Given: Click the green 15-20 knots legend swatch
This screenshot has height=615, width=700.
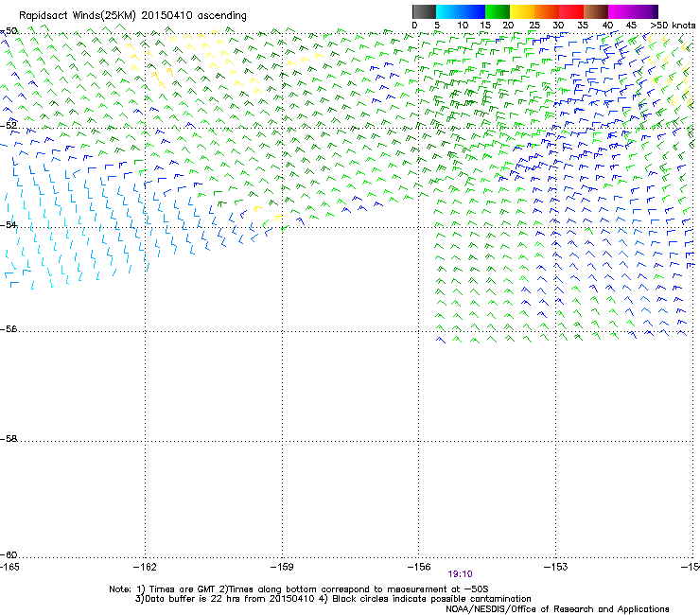Looking at the screenshot, I should (498, 11).
